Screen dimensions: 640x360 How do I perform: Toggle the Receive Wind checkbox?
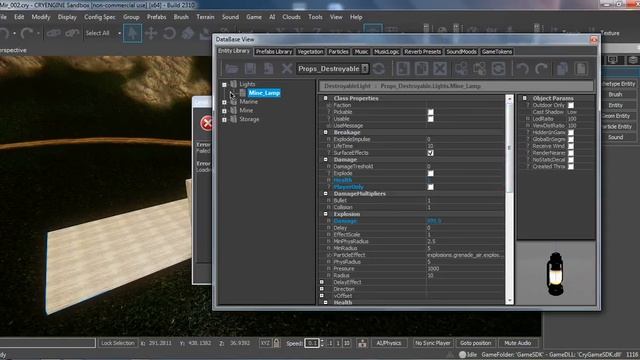click(x=571, y=146)
